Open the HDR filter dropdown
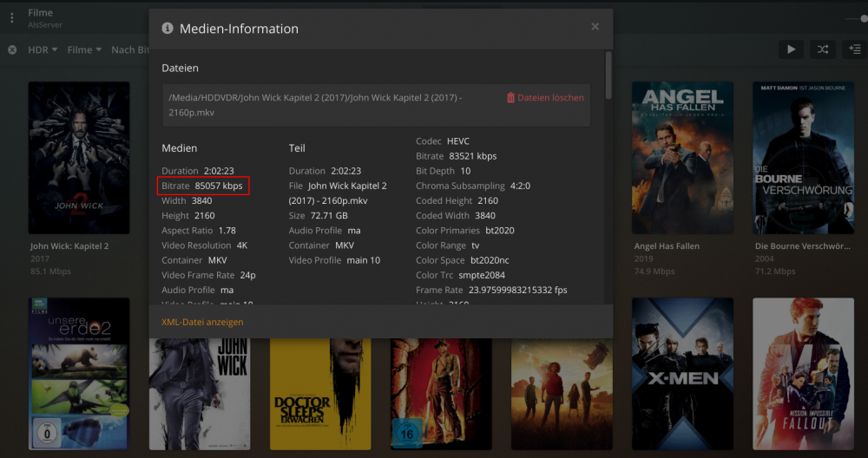The height and width of the screenshot is (458, 868). 43,49
